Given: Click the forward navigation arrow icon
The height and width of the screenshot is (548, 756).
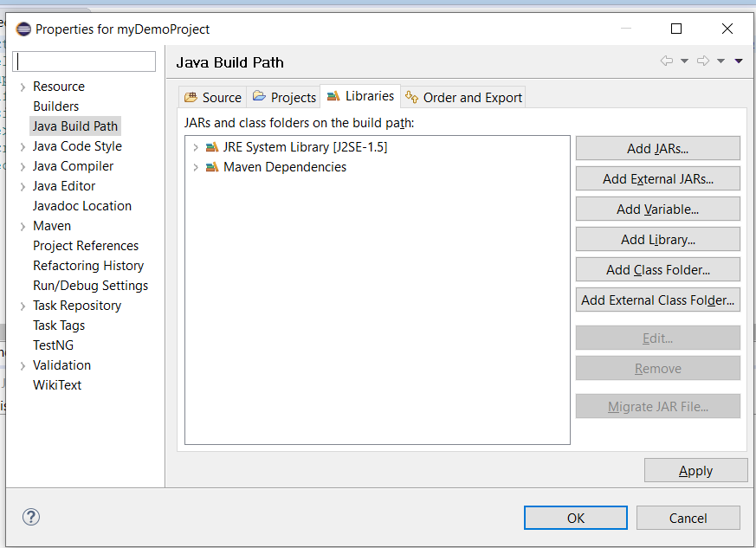Looking at the screenshot, I should click(703, 61).
